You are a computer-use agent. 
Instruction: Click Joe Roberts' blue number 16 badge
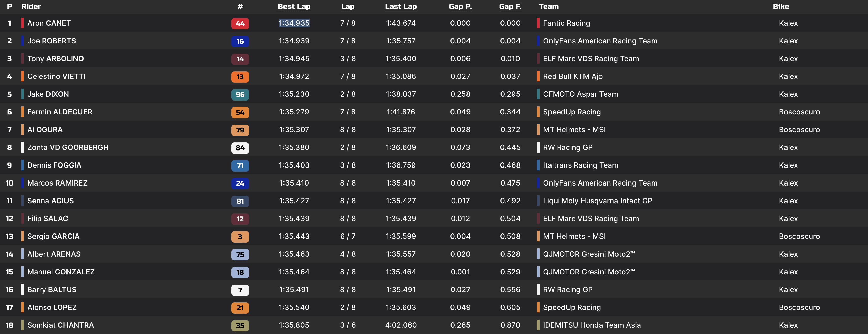pos(240,41)
